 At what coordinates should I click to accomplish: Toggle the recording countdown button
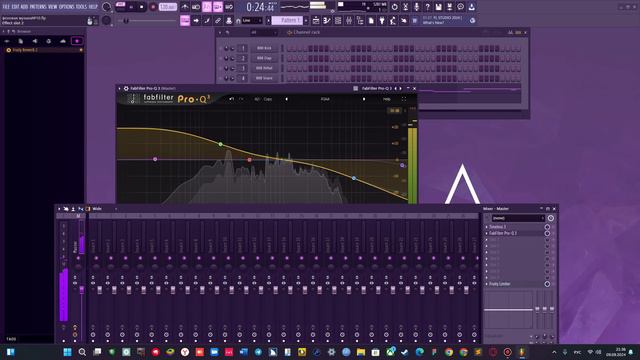207,7
